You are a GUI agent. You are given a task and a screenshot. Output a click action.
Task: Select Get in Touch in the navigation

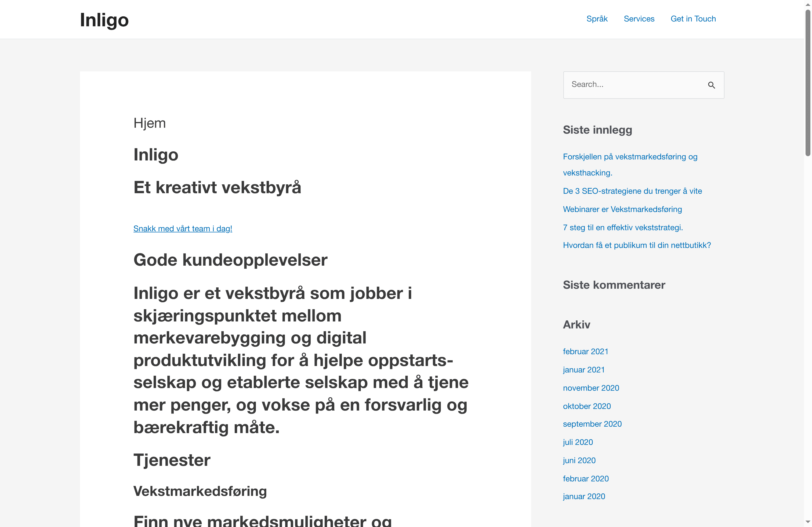(693, 19)
